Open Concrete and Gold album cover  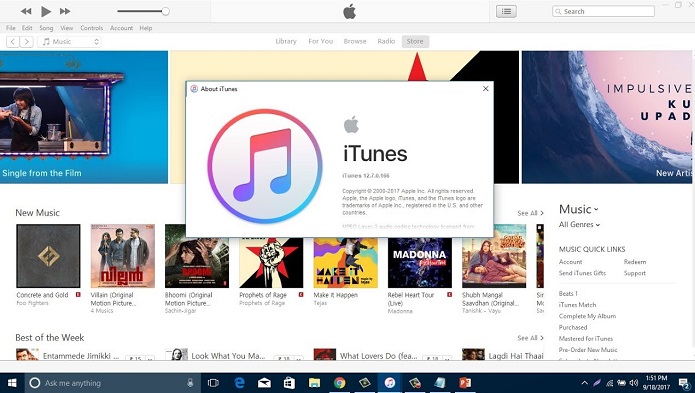[x=48, y=256]
